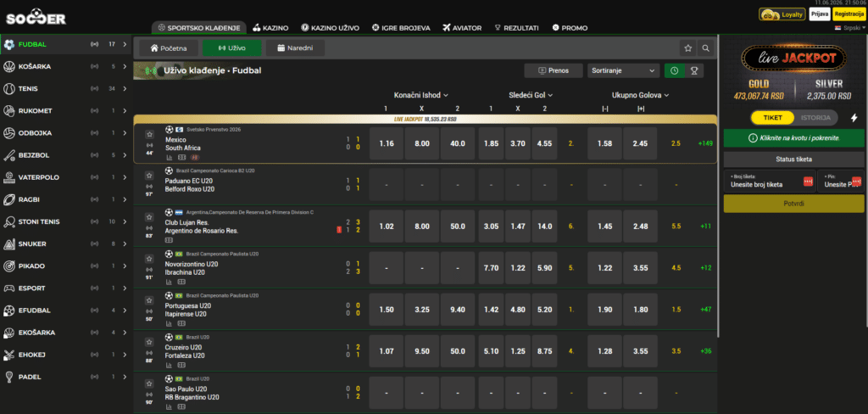Expand +149 more markets for Mexico
Screen dimensions: 868x414
(x=705, y=143)
